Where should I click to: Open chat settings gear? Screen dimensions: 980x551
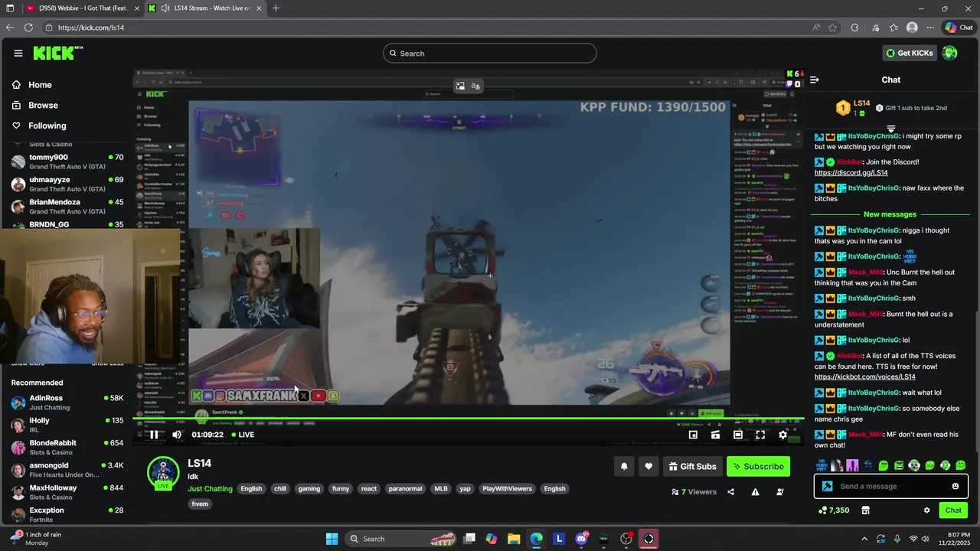pos(926,510)
